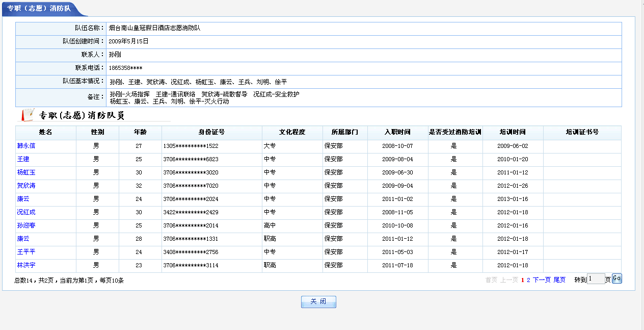Screen dimensions: 644x330
Task: Click ID number 3422**********2429
Action: [191, 212]
